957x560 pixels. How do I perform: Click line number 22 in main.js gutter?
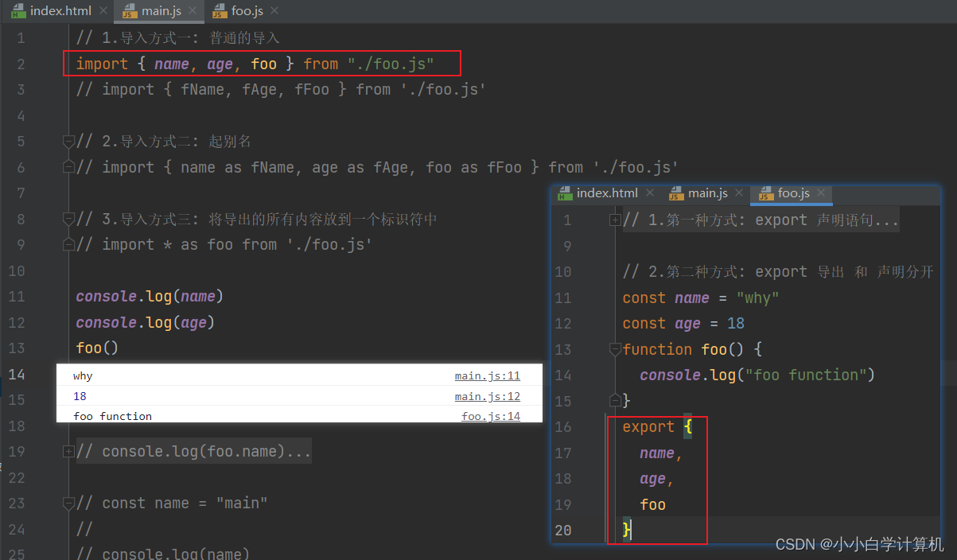pyautogui.click(x=17, y=477)
